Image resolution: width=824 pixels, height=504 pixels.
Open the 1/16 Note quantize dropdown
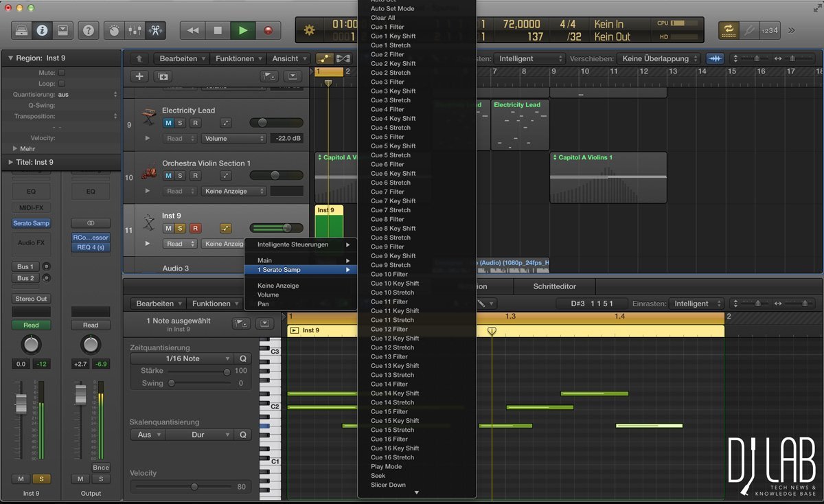click(x=183, y=358)
